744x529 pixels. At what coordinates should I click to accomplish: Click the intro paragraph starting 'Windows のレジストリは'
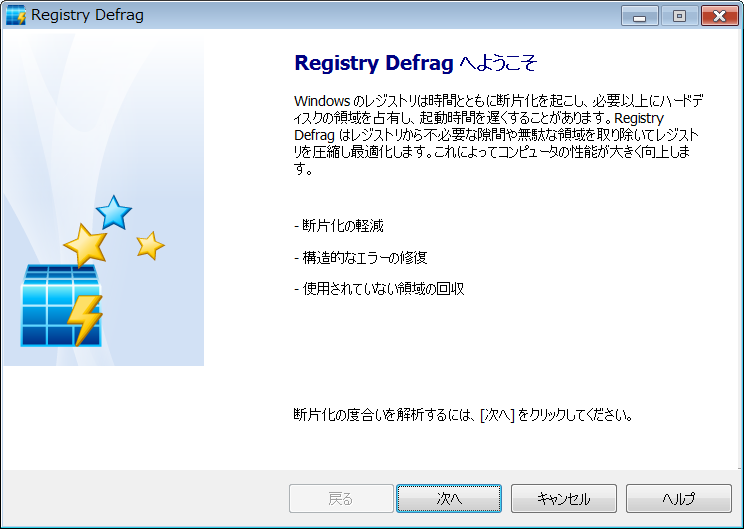click(498, 135)
